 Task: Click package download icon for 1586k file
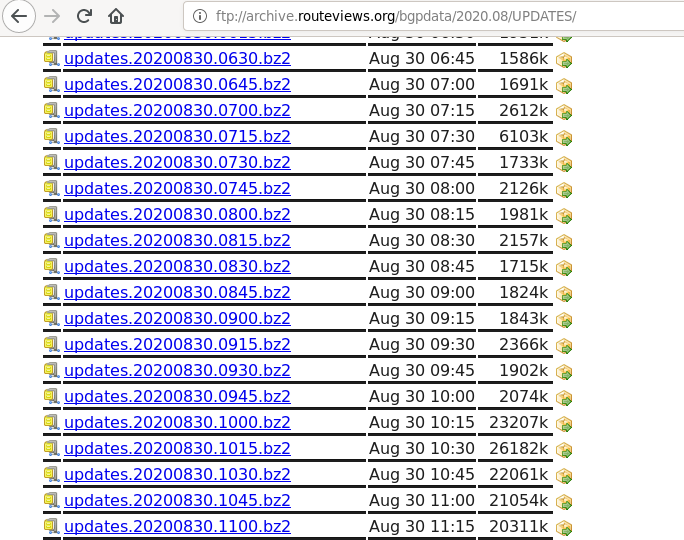(x=564, y=60)
